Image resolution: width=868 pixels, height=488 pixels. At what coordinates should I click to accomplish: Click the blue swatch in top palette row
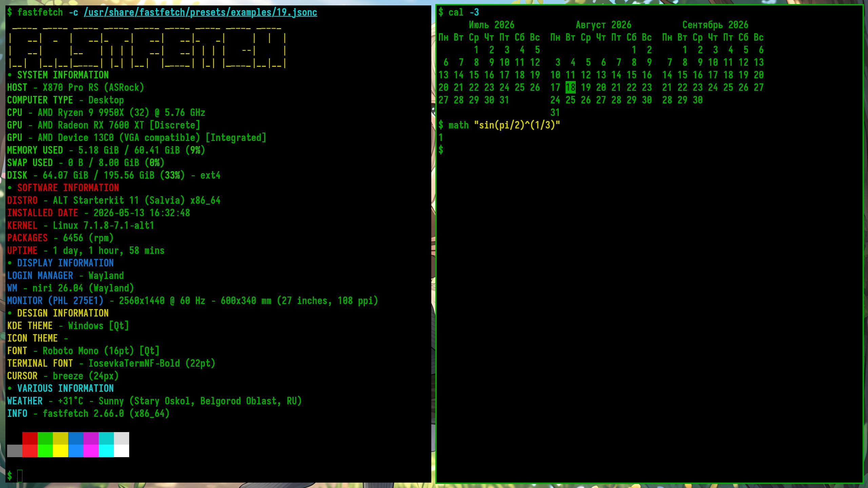point(76,438)
